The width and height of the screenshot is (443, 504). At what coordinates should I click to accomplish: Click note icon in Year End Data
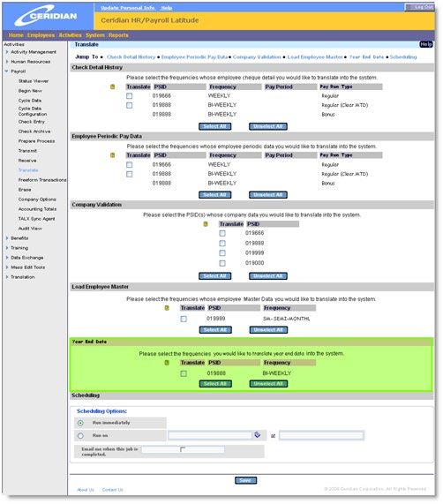click(x=167, y=363)
